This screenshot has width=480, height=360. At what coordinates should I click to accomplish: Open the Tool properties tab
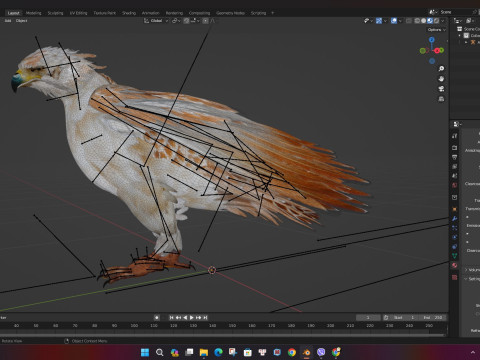pyautogui.click(x=455, y=136)
